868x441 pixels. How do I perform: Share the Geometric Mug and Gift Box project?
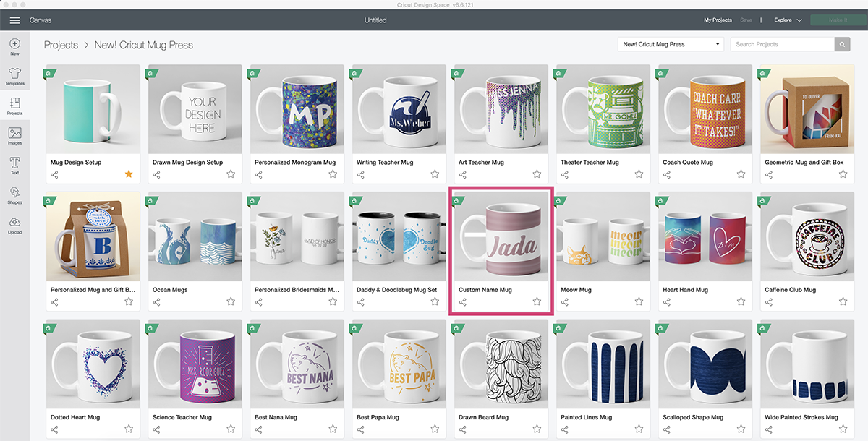point(768,174)
